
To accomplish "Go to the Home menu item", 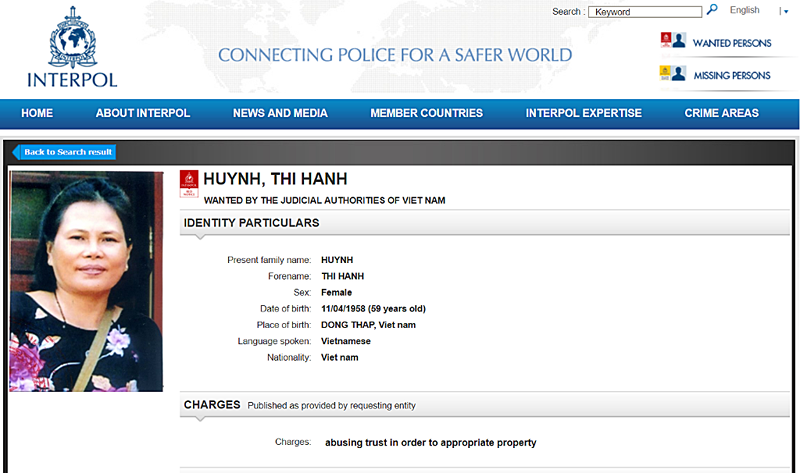I will tap(37, 114).
